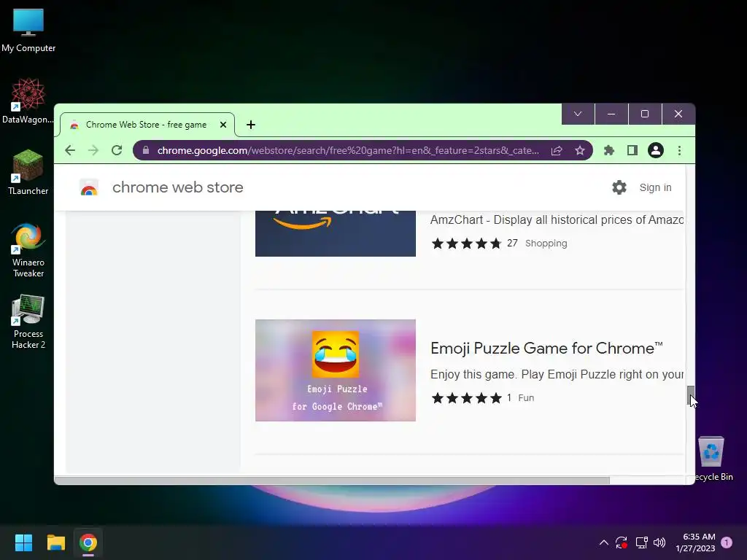
Task: Click the Chrome taskbar icon
Action: click(x=88, y=542)
